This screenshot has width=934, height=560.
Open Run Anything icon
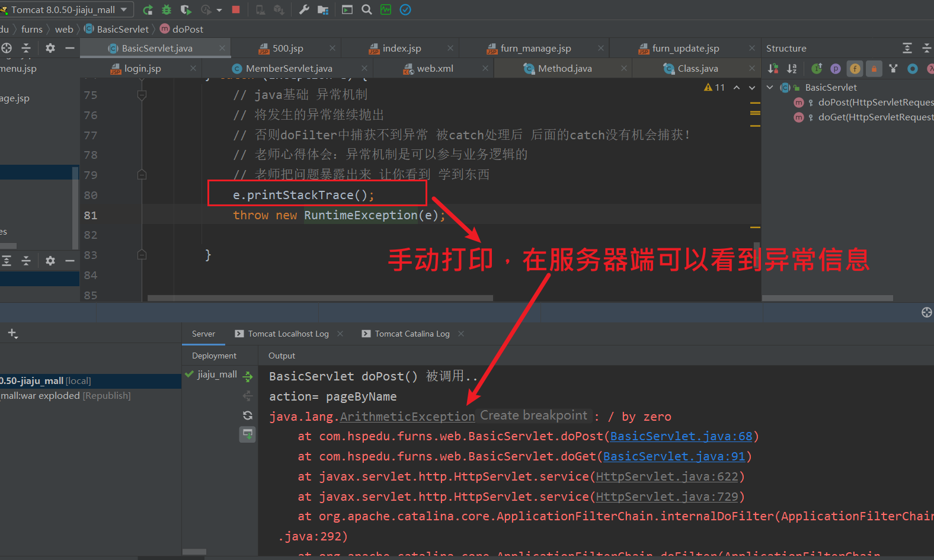[x=347, y=9]
